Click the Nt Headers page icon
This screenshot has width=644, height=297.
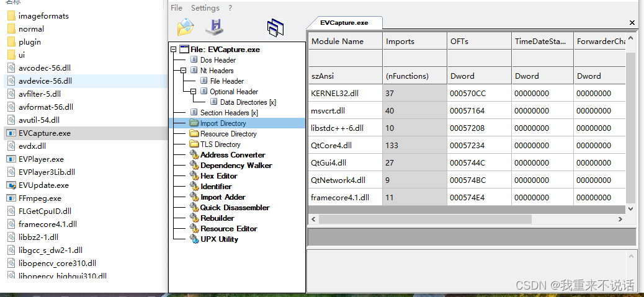coord(194,71)
